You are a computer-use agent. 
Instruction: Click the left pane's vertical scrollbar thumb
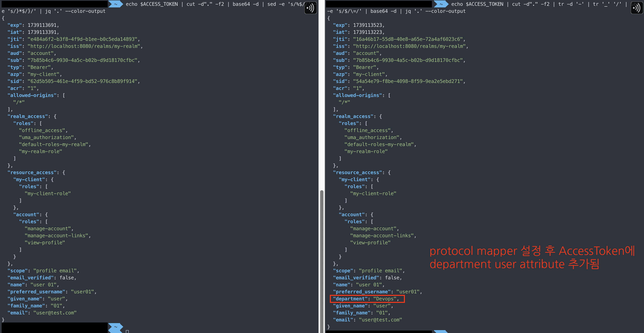[x=322, y=260]
